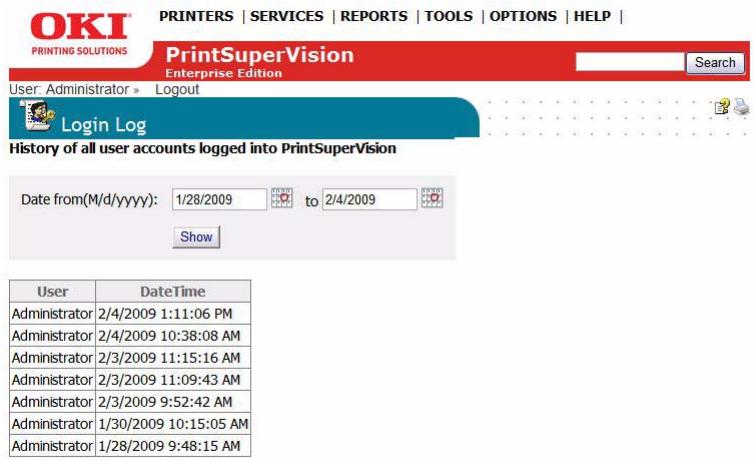
Task: Click the PrintSuperVision title text
Action: pyautogui.click(x=260, y=55)
